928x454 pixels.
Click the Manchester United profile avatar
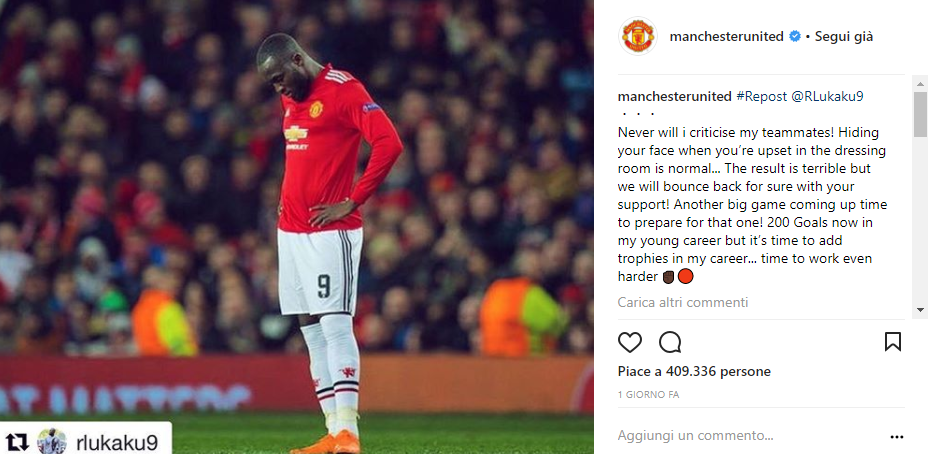[637, 36]
